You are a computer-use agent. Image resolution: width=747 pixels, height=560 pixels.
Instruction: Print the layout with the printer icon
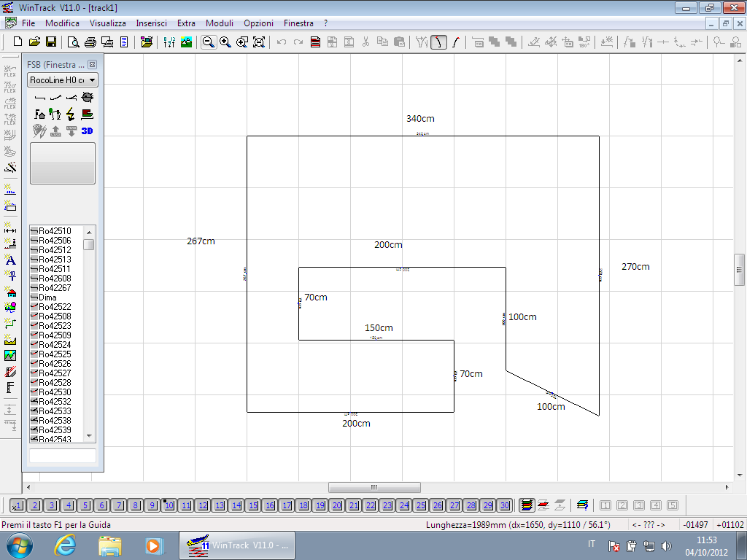tap(90, 42)
